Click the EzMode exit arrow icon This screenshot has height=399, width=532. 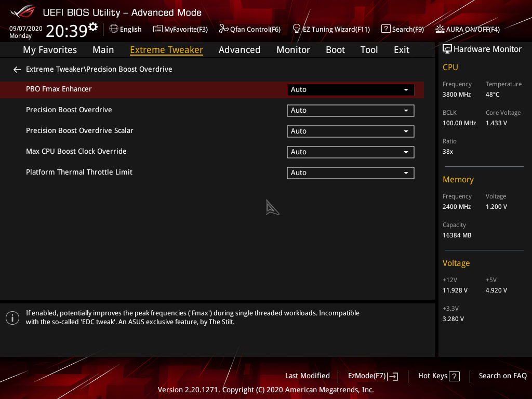point(393,376)
